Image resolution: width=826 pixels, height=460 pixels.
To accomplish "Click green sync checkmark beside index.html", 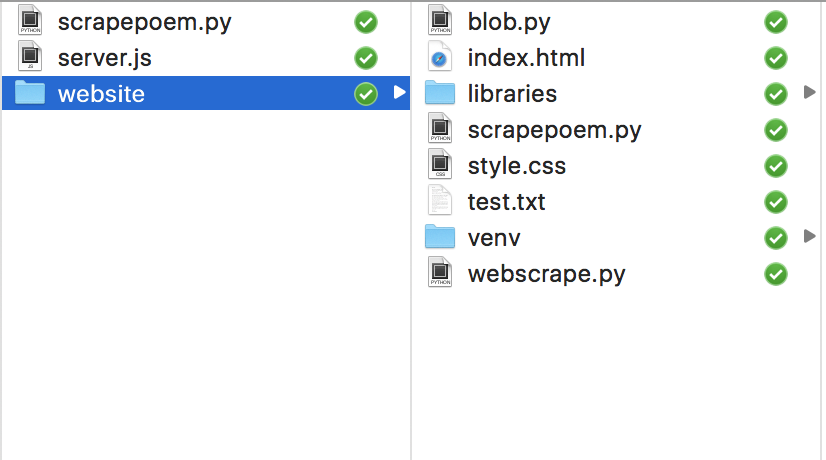I will pyautogui.click(x=776, y=58).
